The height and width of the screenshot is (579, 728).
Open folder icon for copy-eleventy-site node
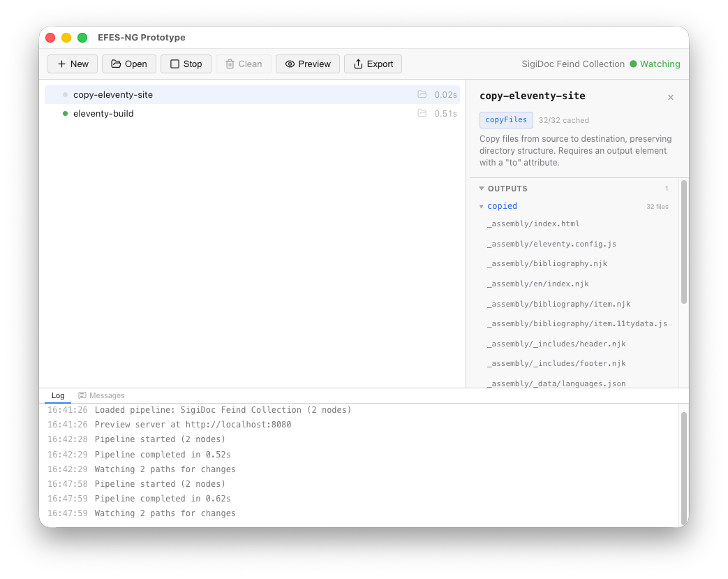(422, 94)
